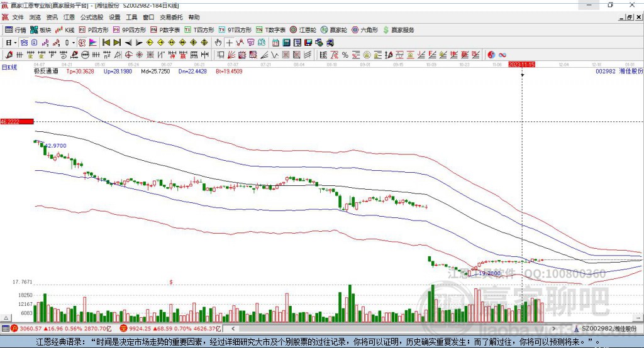Viewport: 644px width, 348px height.
Task: Open the 六角形 tool
Action: coord(365,30)
